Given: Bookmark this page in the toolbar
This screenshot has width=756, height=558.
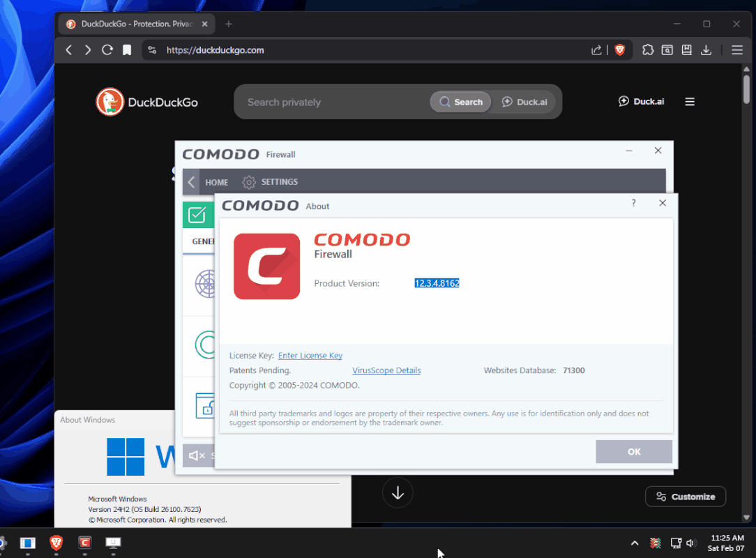Looking at the screenshot, I should point(127,50).
